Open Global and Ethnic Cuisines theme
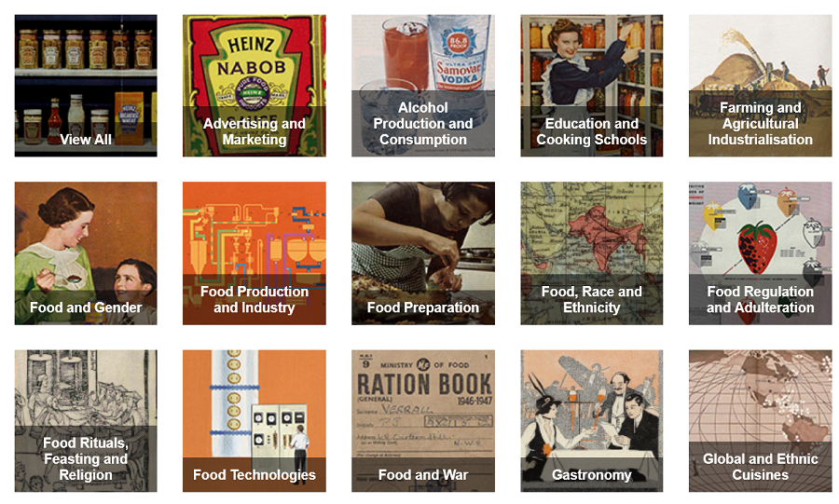This screenshot has width=839, height=504. (x=761, y=421)
